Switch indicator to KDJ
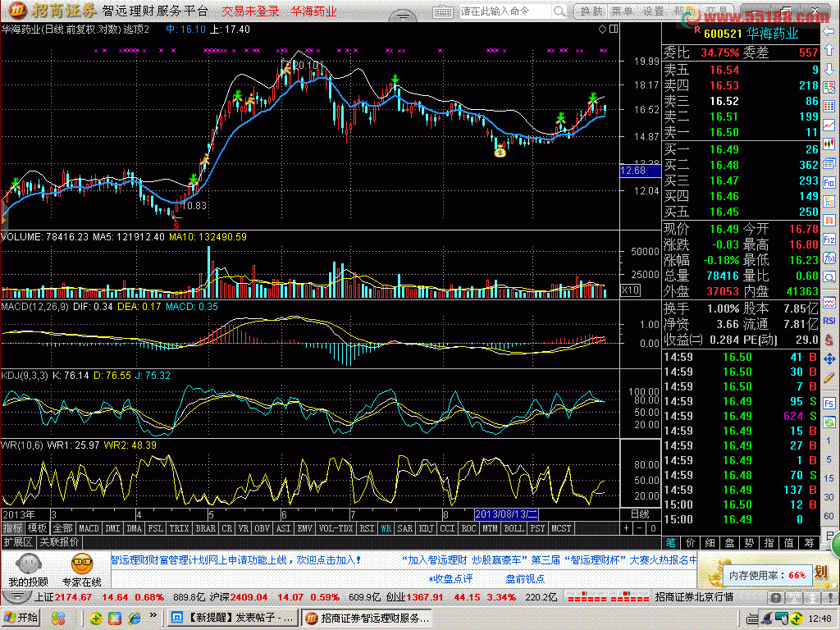The width and height of the screenshot is (840, 630). pos(426,528)
